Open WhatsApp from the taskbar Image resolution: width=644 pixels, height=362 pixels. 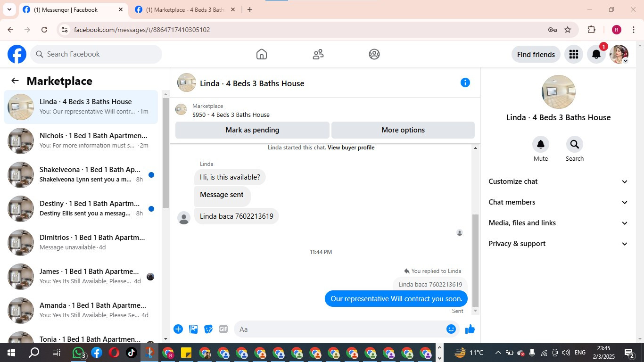pyautogui.click(x=79, y=353)
